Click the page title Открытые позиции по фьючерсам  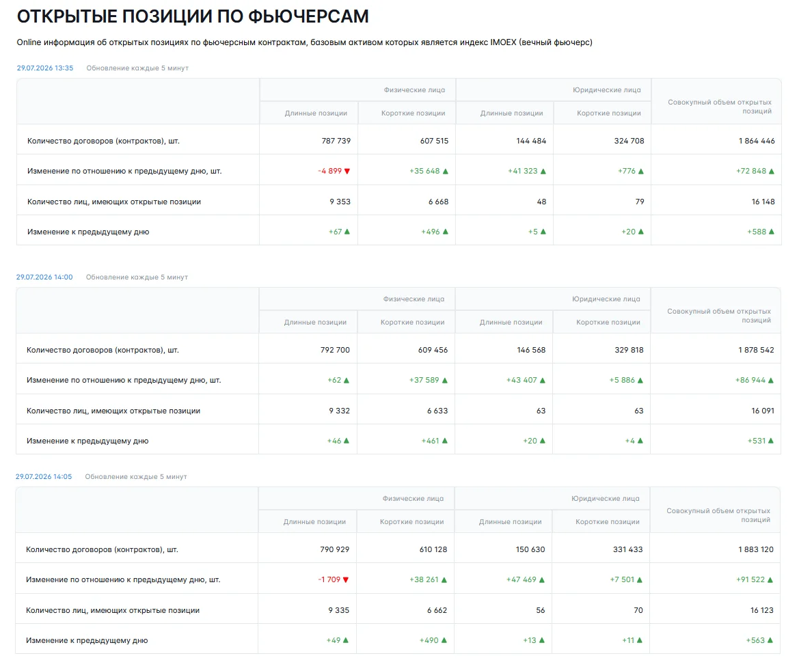(x=193, y=16)
